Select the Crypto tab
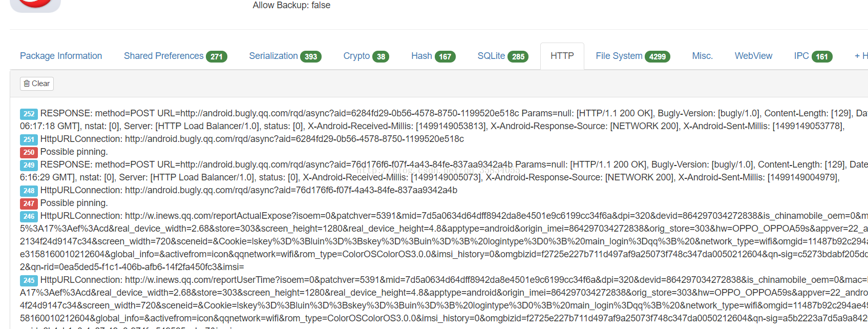Viewport: 868px width, 329px height. pos(366,56)
